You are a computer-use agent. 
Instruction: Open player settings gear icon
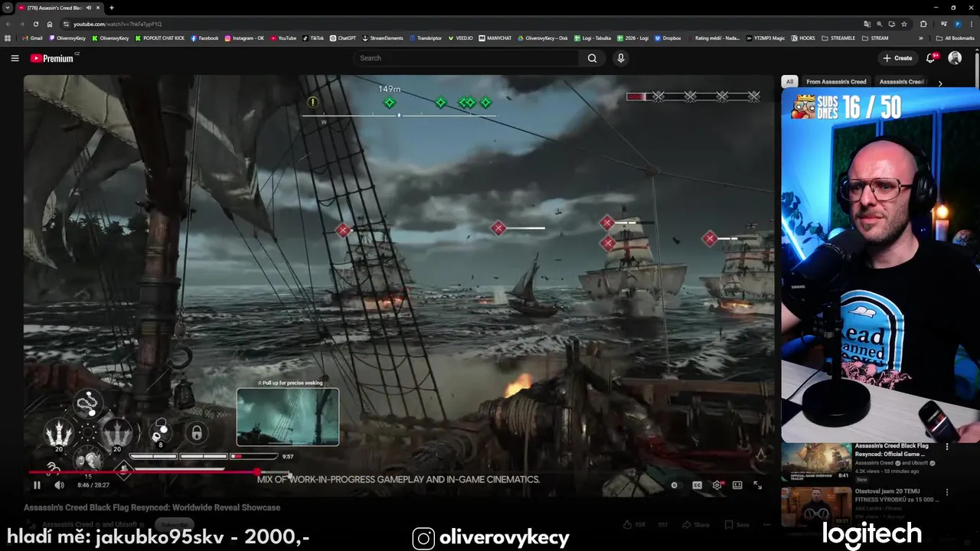(x=717, y=485)
